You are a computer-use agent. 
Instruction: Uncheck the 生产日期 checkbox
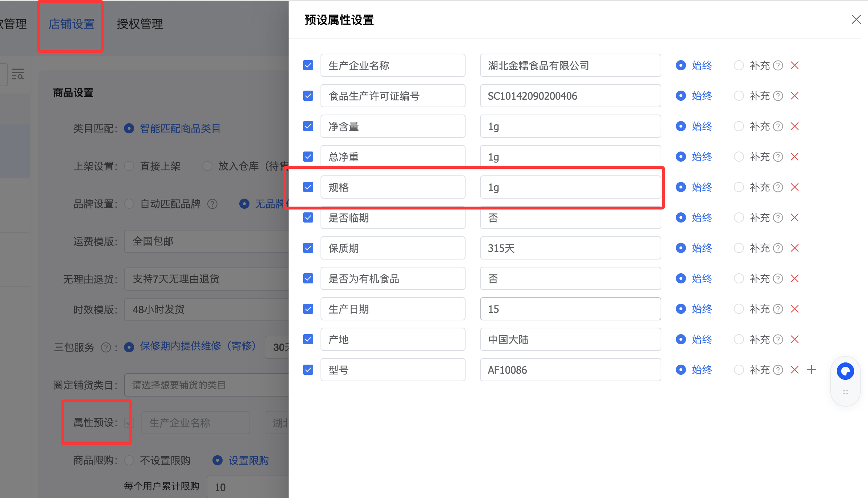308,309
